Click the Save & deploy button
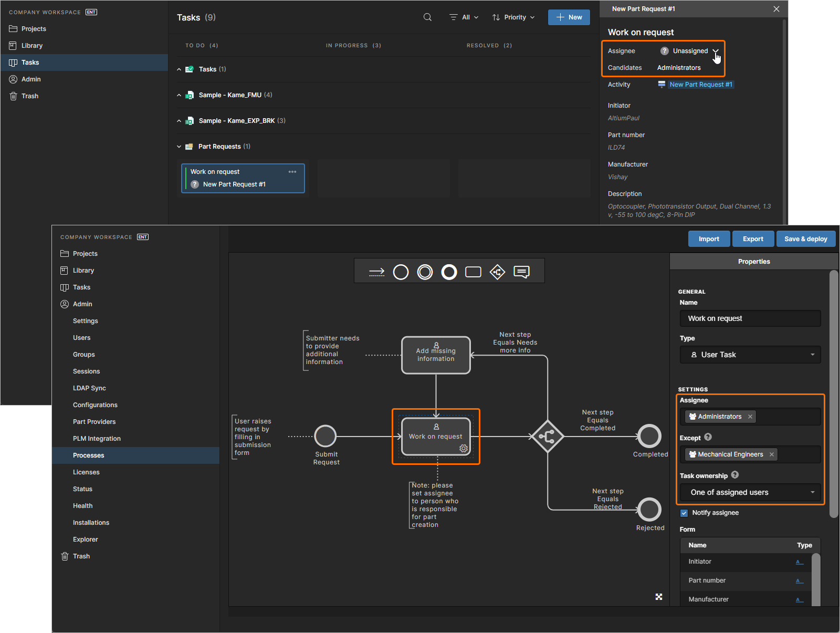The width and height of the screenshot is (840, 633). click(x=805, y=238)
